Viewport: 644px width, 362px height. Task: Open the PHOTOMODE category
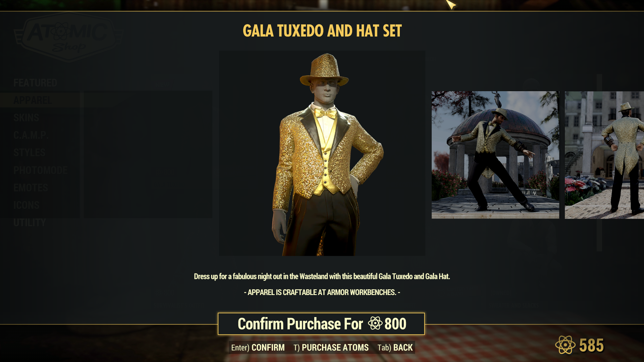[40, 170]
